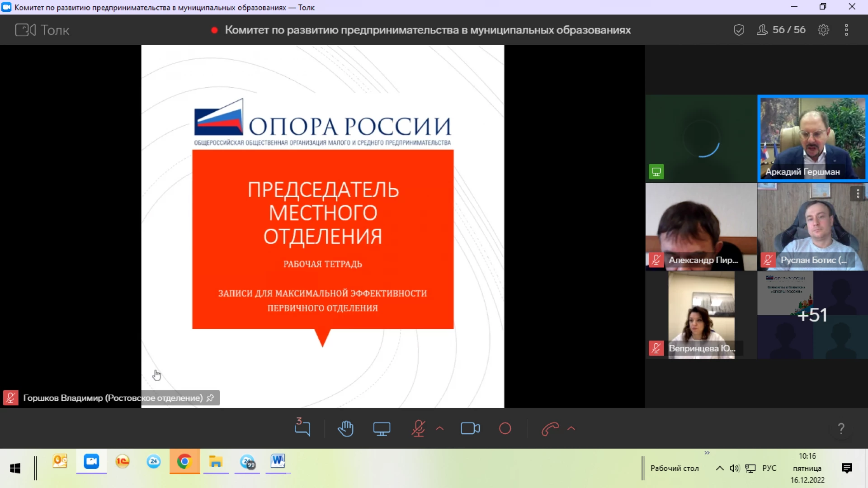This screenshot has height=488, width=868.
Task: Click the Толк logo in the header
Action: tap(42, 30)
